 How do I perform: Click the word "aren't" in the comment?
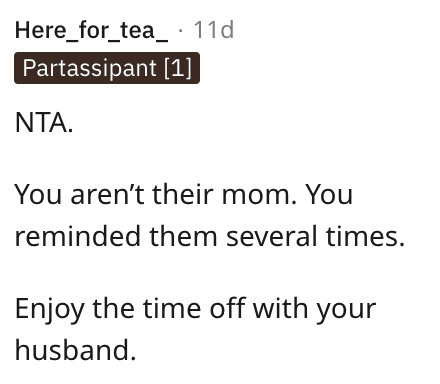point(107,195)
